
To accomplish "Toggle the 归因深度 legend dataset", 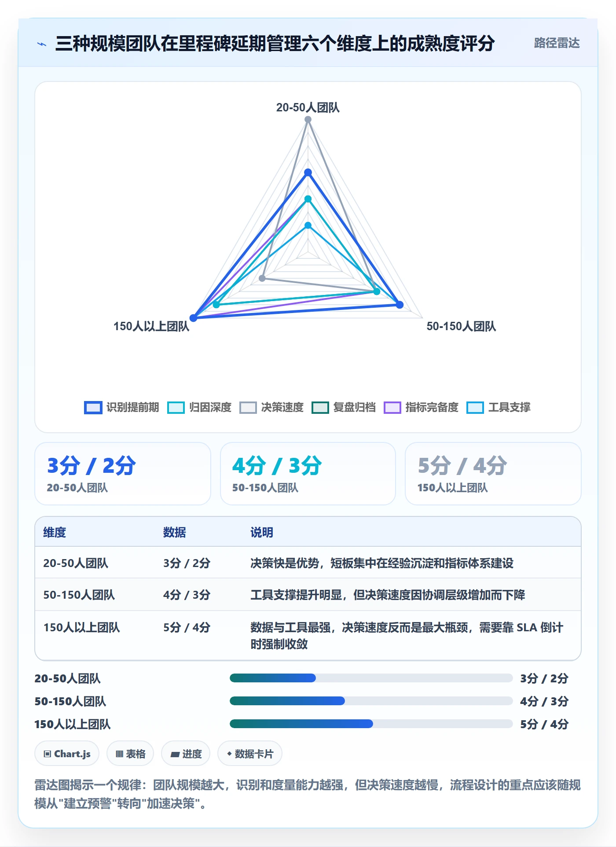I will click(x=199, y=407).
